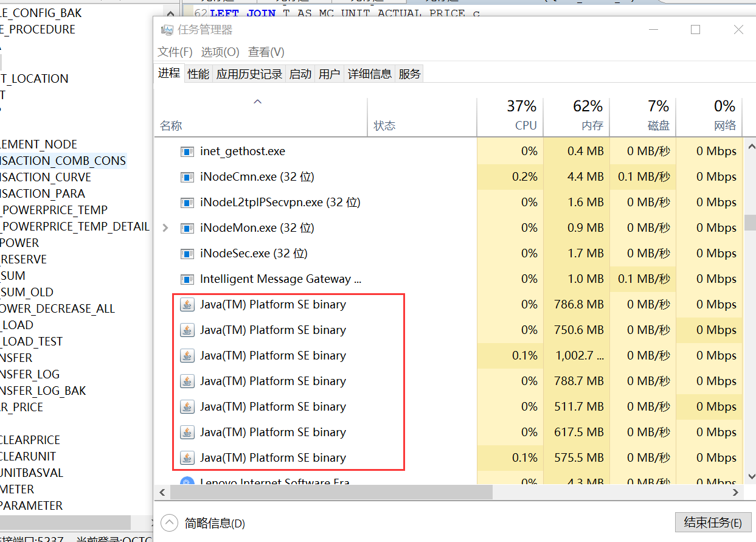Click Java icon in the 617.5 MB row
The height and width of the screenshot is (542, 756).
187,433
